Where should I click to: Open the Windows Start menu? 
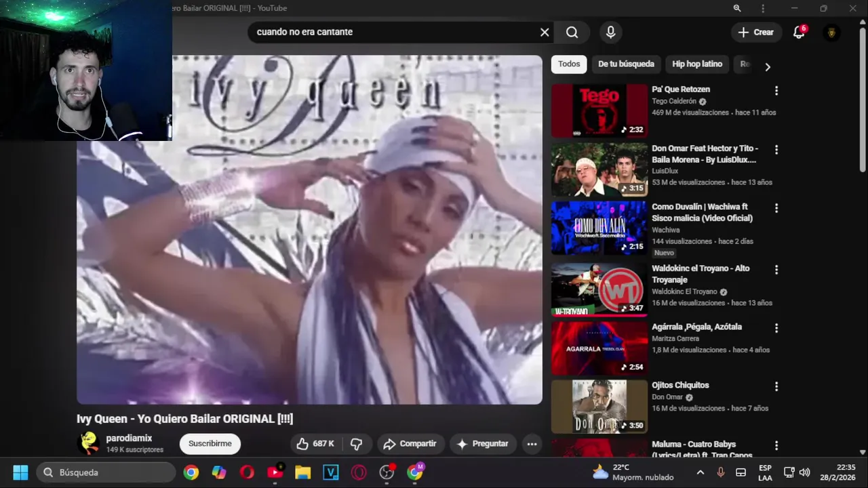(x=20, y=472)
